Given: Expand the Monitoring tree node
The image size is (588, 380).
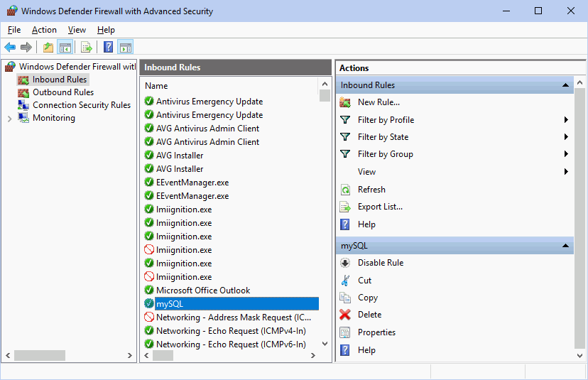Looking at the screenshot, I should click(x=10, y=119).
